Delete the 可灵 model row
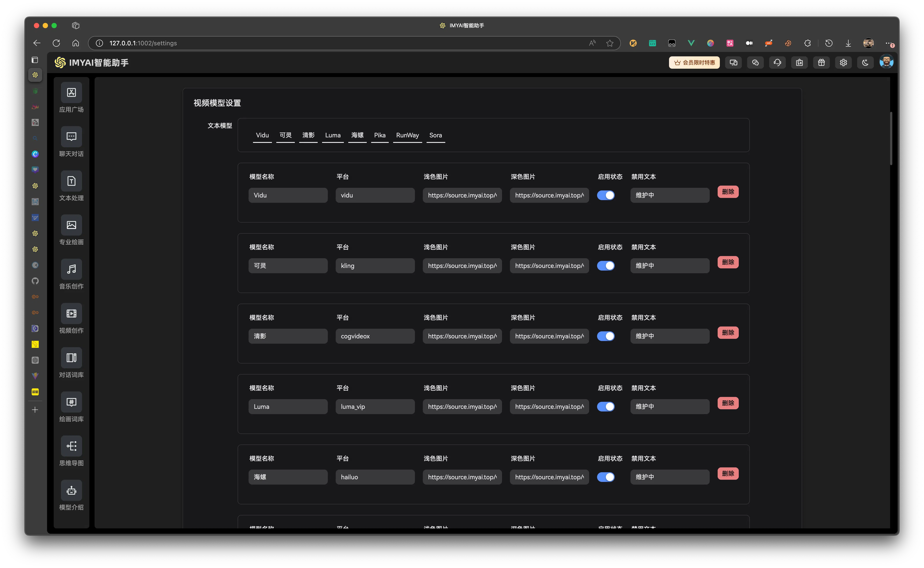This screenshot has width=924, height=568. click(x=728, y=262)
